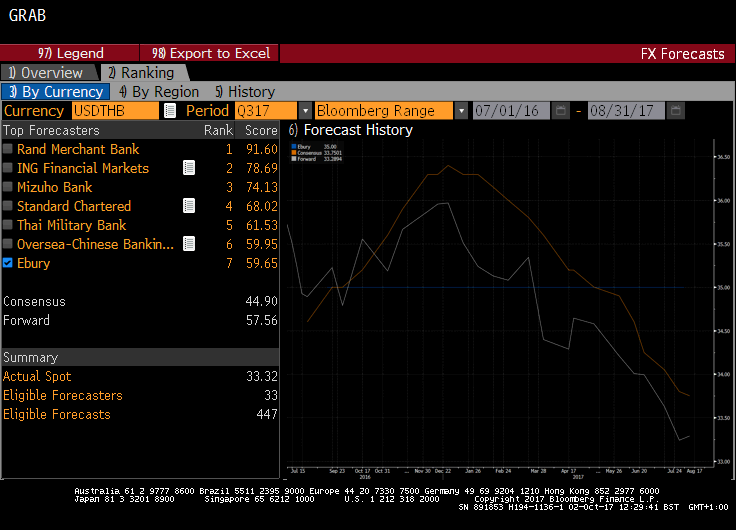Tick the Mizuho Bank checkbox
The width and height of the screenshot is (736, 530).
tap(8, 187)
